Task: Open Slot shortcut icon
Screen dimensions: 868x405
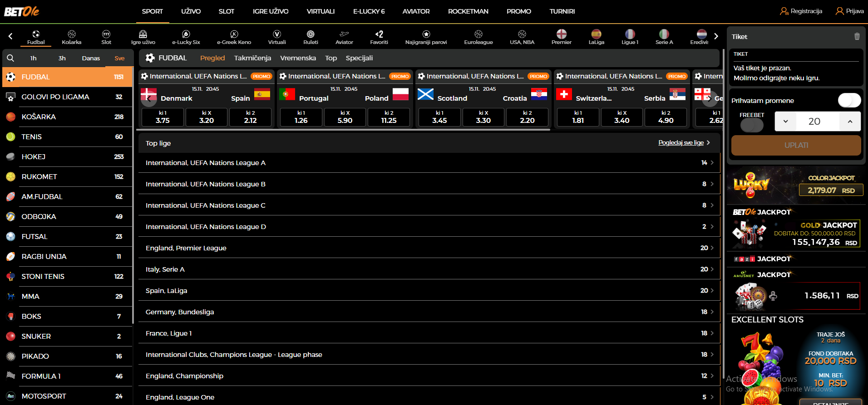Action: (106, 34)
